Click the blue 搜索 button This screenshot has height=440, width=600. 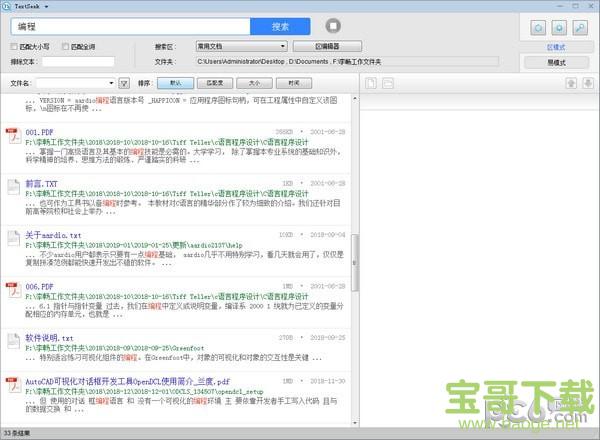pos(280,26)
